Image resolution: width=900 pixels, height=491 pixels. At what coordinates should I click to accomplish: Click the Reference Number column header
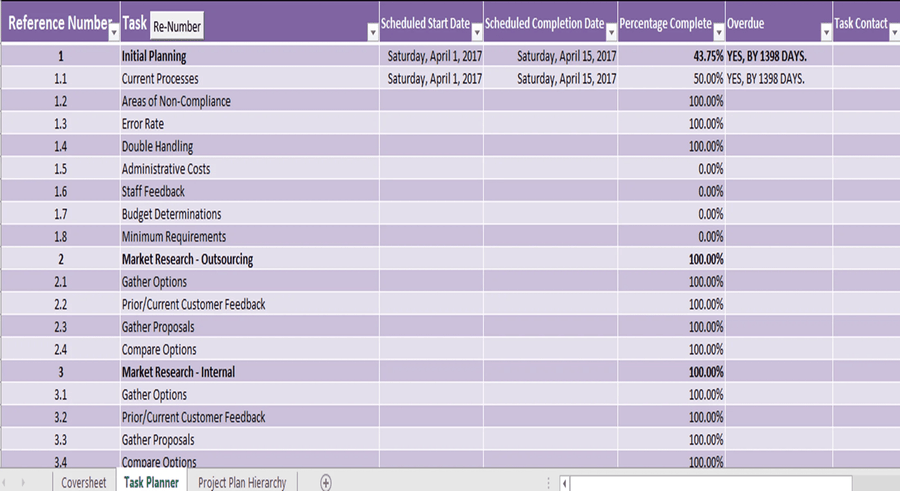59,23
